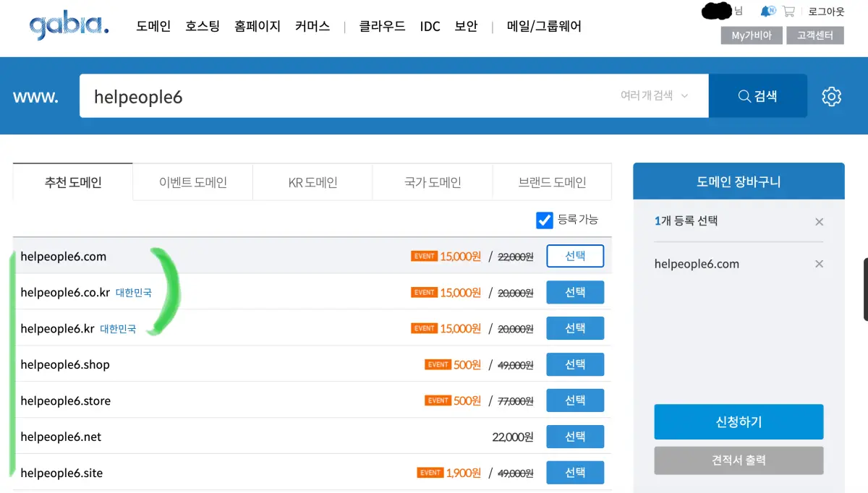This screenshot has height=493, width=868.
Task: Click the helpeople6.co.kr result text
Action: click(65, 293)
